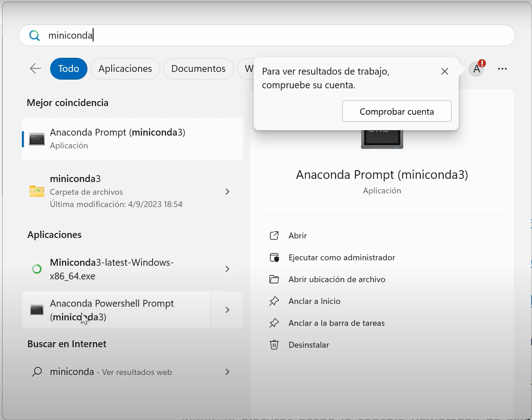The image size is (532, 420).
Task: Click the Abrir open-external icon
Action: [274, 236]
